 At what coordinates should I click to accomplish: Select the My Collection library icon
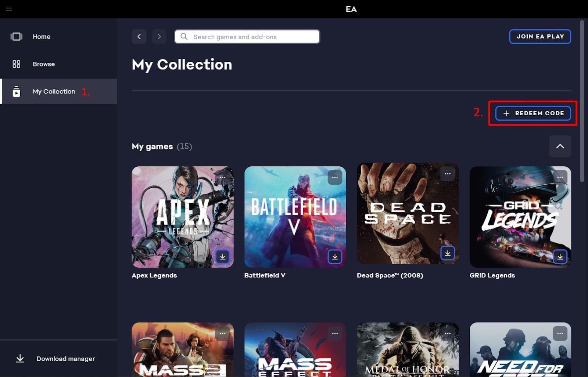(x=16, y=91)
